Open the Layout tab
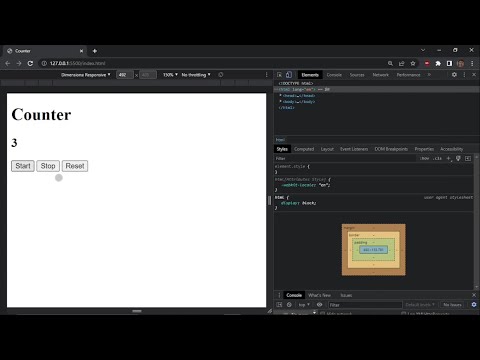This screenshot has width=480, height=360. point(327,149)
